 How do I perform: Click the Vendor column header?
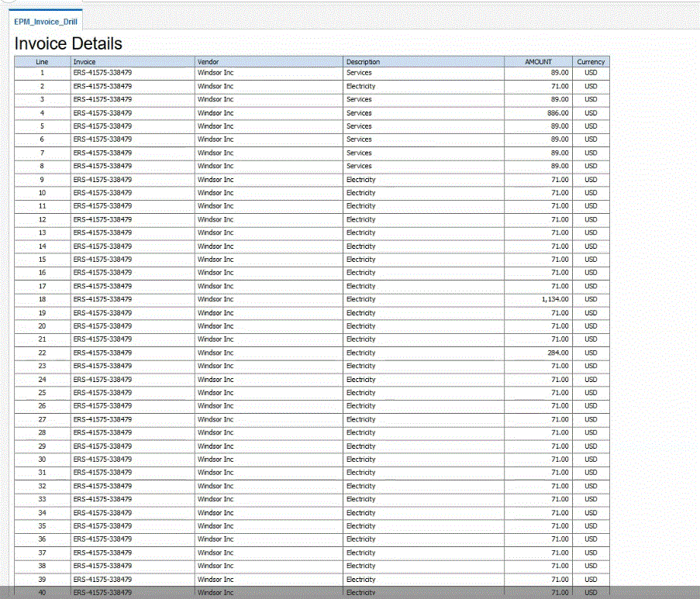(x=233, y=61)
